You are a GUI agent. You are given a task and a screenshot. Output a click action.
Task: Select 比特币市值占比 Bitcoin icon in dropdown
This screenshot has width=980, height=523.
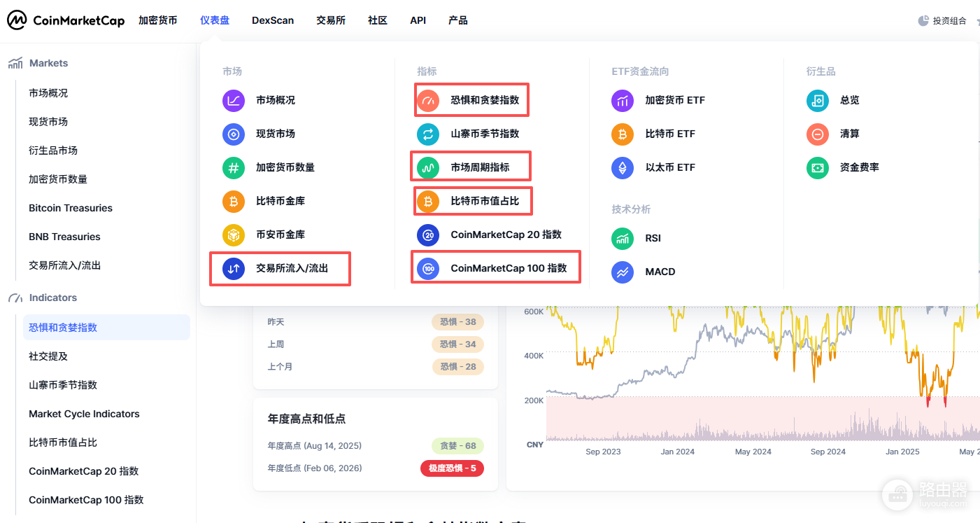click(x=428, y=201)
